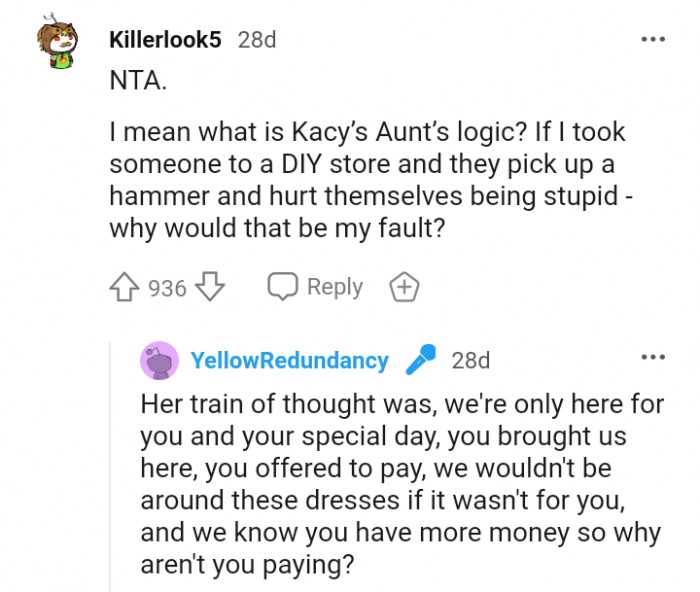Viewport: 700px width, 592px height.
Task: Open Killerlook5's avatar profile picture
Action: click(60, 48)
